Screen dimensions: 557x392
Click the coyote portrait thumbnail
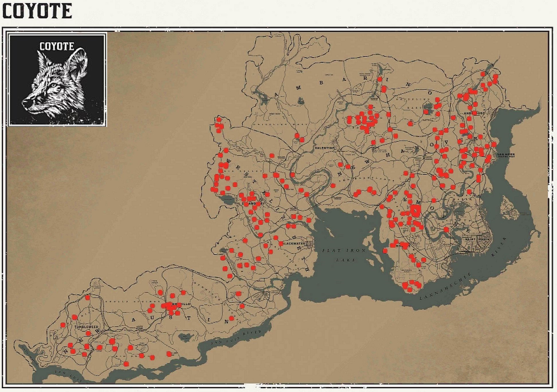click(x=57, y=79)
